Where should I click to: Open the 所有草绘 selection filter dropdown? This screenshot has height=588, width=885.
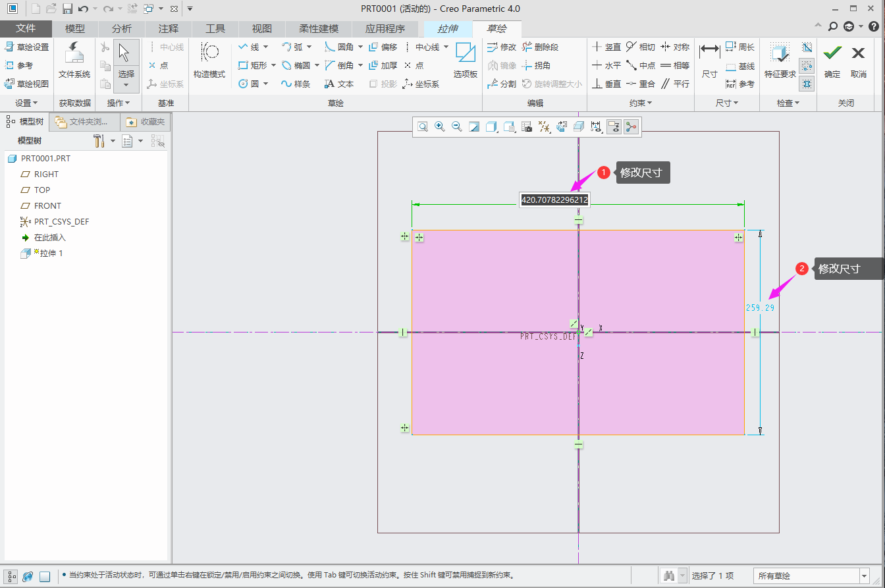865,575
